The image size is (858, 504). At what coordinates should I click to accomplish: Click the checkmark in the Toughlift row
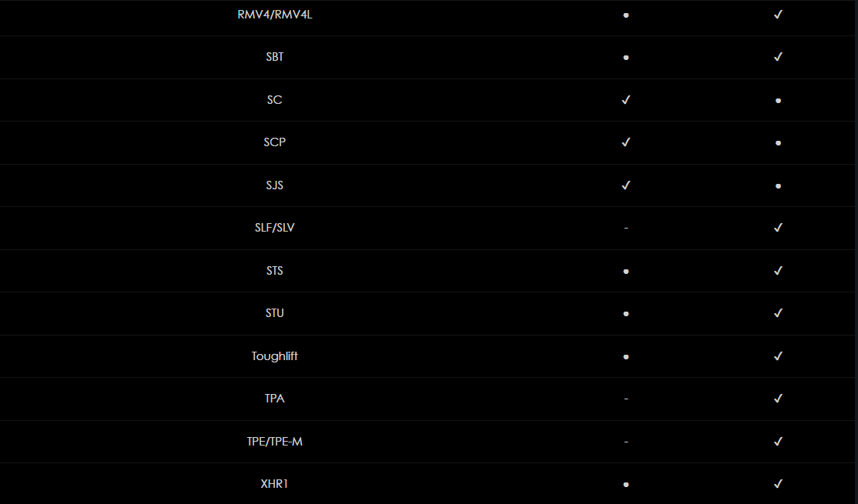778,356
